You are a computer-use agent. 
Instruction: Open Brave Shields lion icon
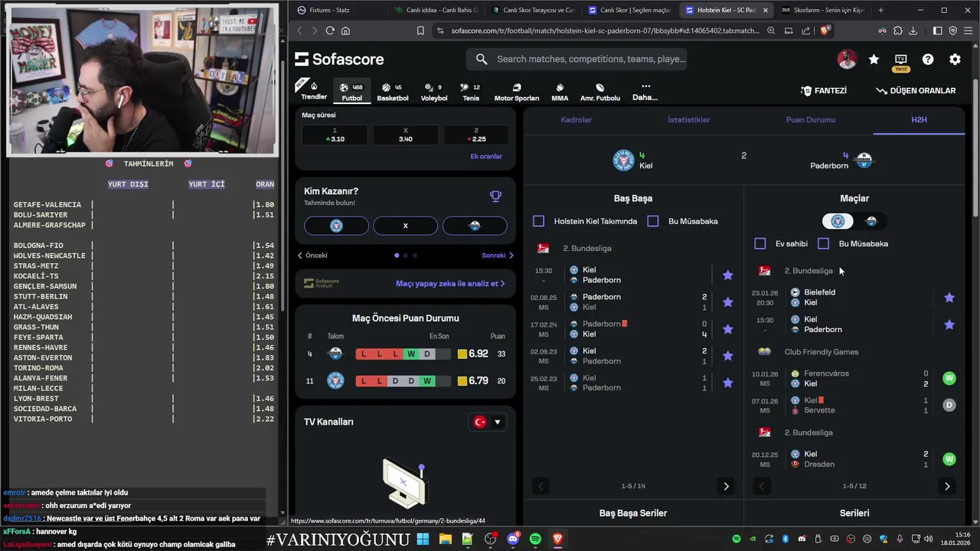(x=825, y=31)
